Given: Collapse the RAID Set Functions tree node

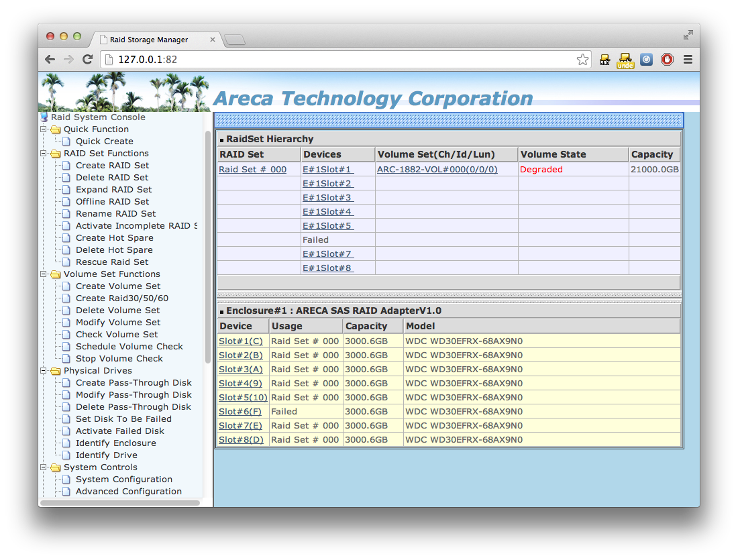Looking at the screenshot, I should [x=44, y=153].
